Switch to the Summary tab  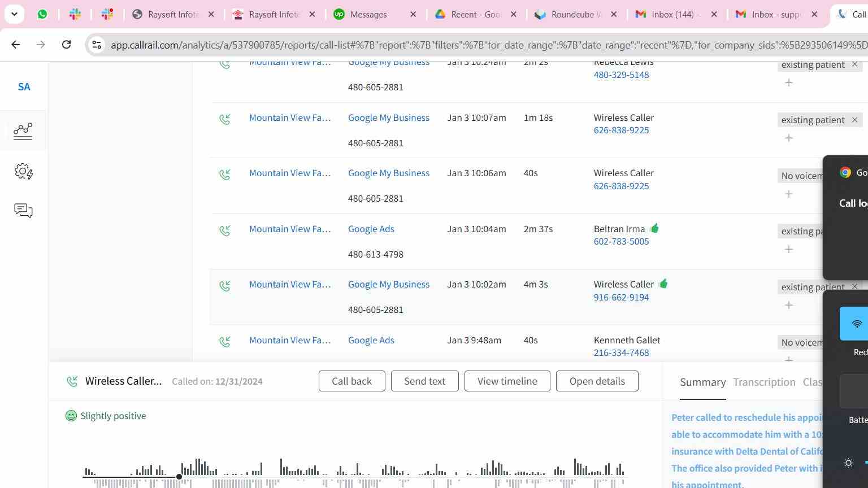tap(702, 382)
